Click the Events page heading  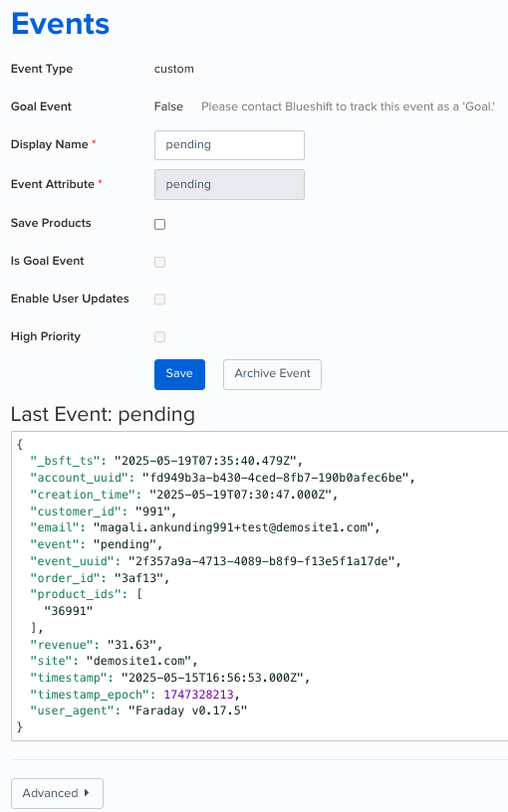(x=60, y=24)
